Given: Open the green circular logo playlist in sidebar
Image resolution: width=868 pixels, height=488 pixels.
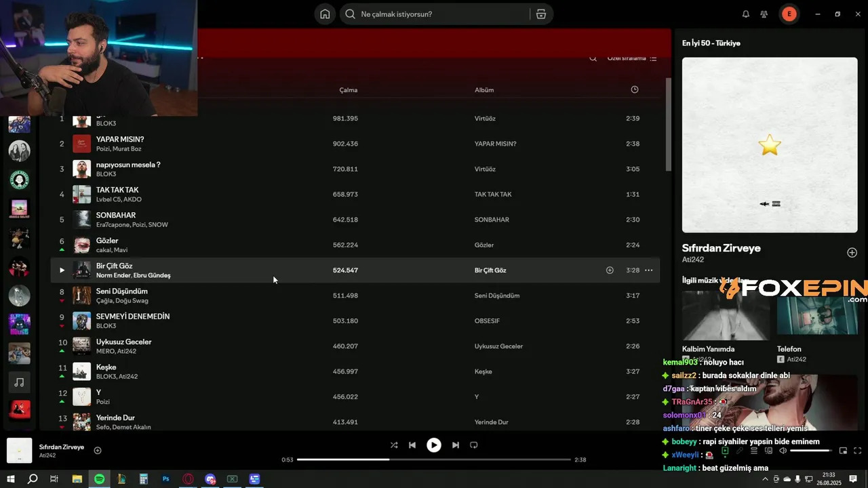Looking at the screenshot, I should coord(19,180).
